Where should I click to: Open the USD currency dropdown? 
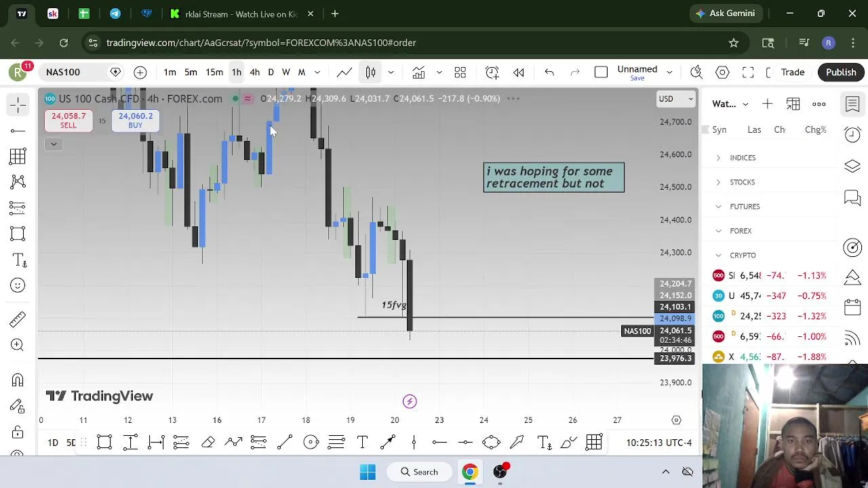click(676, 99)
